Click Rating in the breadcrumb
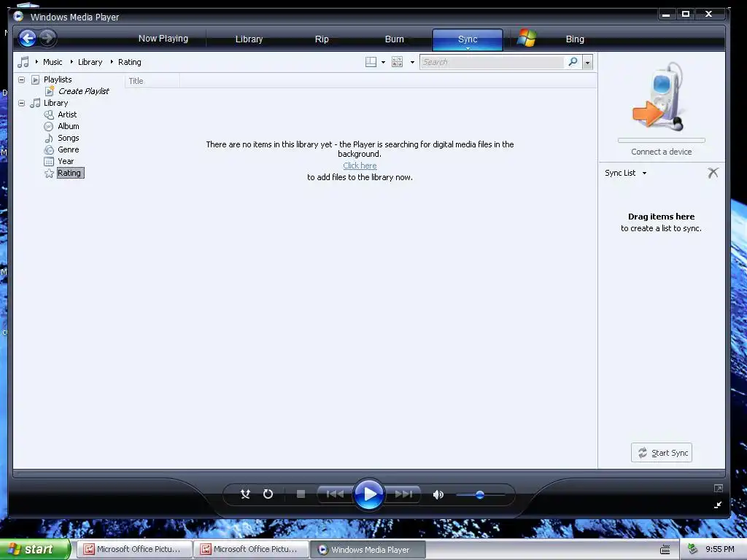The width and height of the screenshot is (747, 560). [x=130, y=62]
